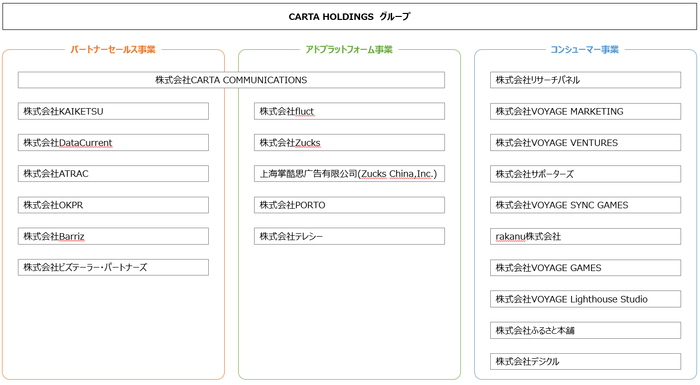Select the 株式会社Zucks entry
This screenshot has width=700, height=385.
point(350,142)
